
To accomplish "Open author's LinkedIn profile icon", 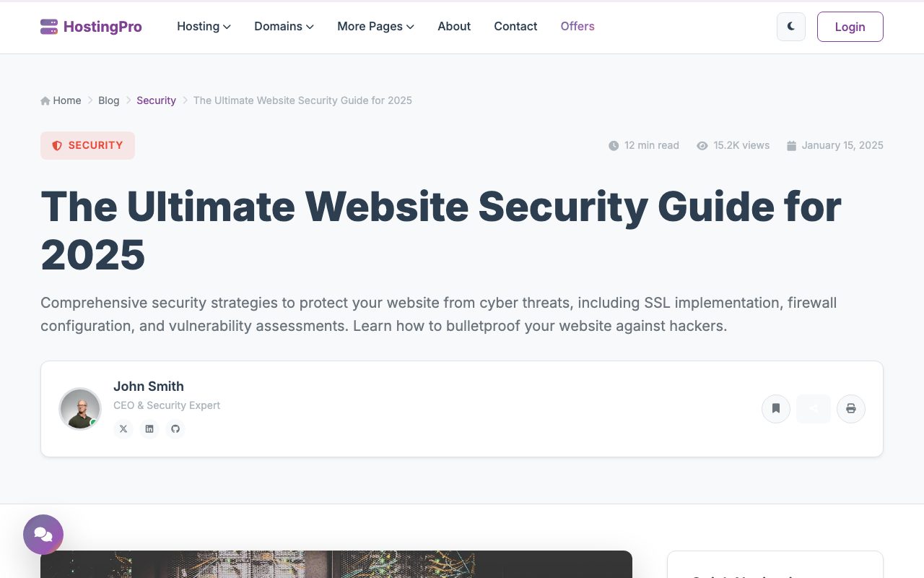I will click(x=149, y=429).
